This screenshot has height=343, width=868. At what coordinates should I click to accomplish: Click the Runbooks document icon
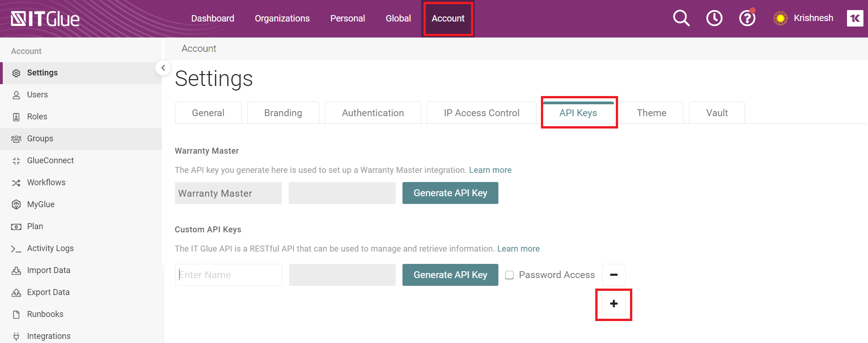16,315
